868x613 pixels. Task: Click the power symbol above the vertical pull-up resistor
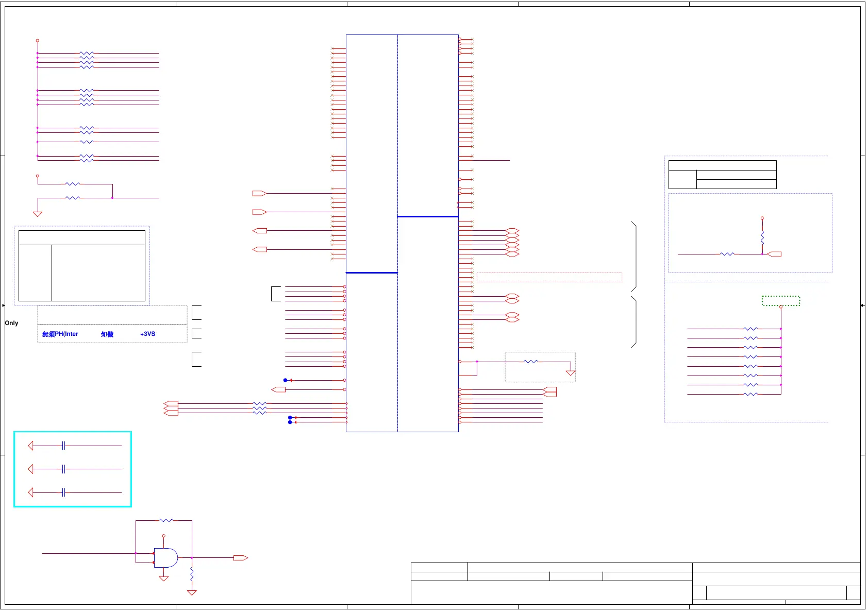[762, 218]
